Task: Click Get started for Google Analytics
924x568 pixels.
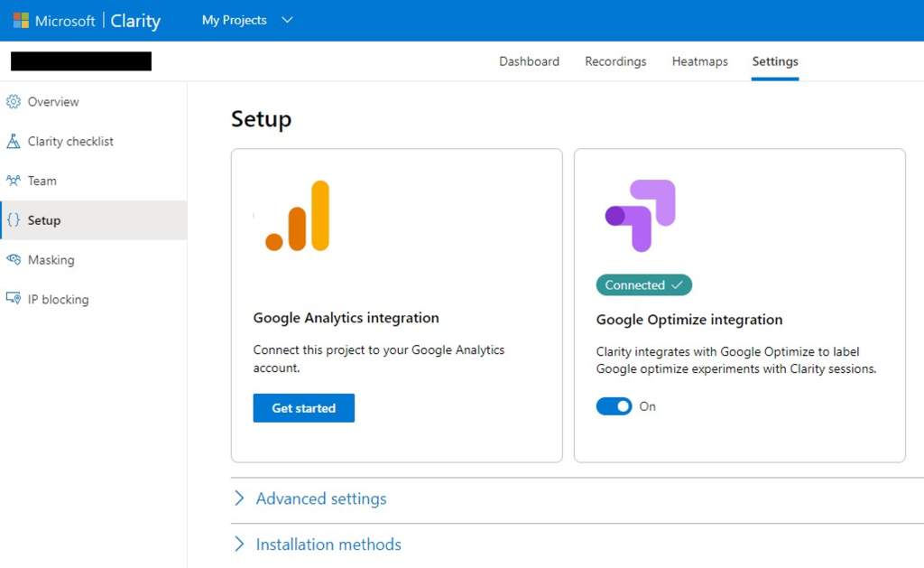Action: [x=304, y=408]
